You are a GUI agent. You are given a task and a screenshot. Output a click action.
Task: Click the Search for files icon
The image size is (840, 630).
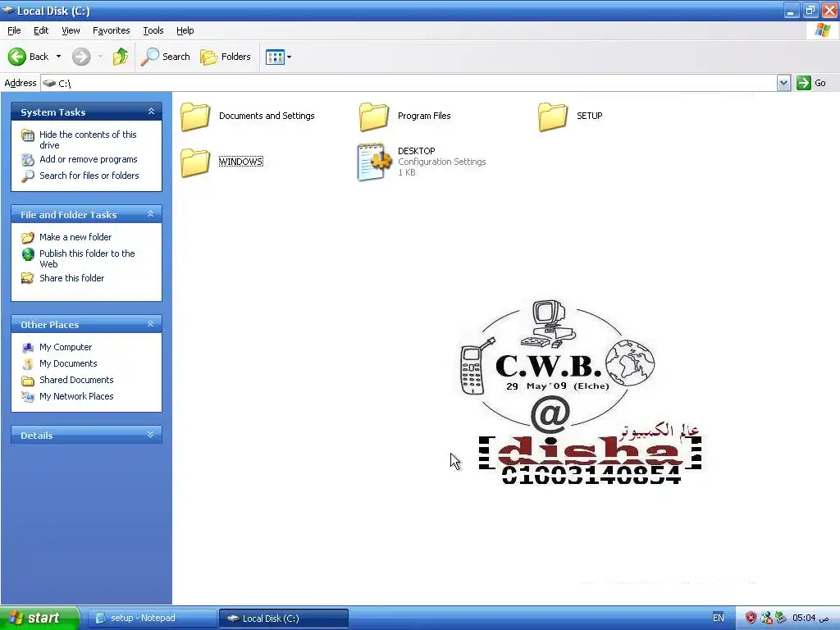click(x=28, y=176)
